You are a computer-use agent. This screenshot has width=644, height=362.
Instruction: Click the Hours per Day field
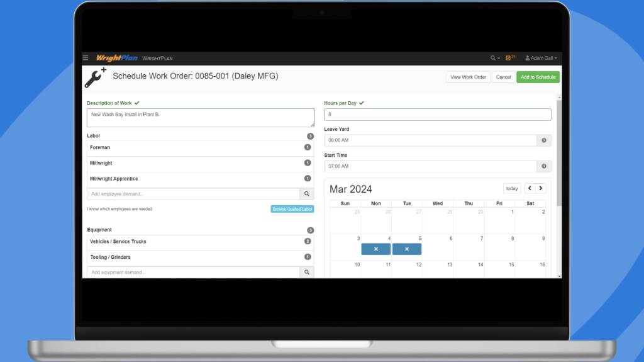tap(438, 115)
